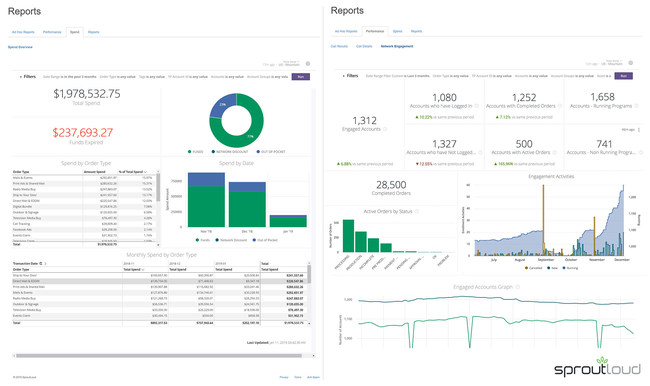Select Network Engagement sub-tab
The height and width of the screenshot is (386, 650).
[397, 46]
